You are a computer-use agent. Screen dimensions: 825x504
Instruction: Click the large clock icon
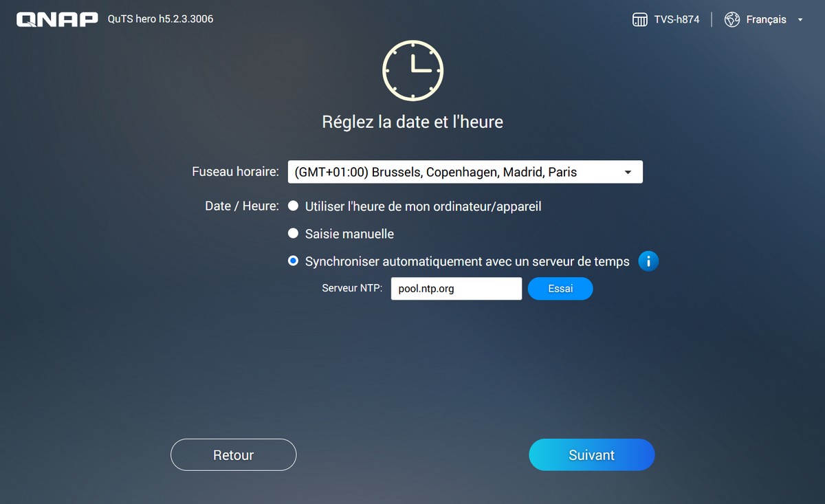point(412,70)
